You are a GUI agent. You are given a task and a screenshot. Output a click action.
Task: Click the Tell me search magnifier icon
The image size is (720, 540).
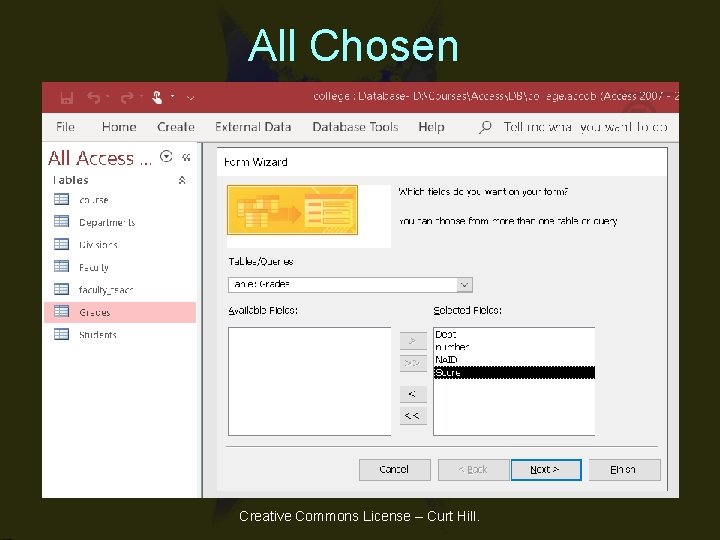[x=485, y=127]
